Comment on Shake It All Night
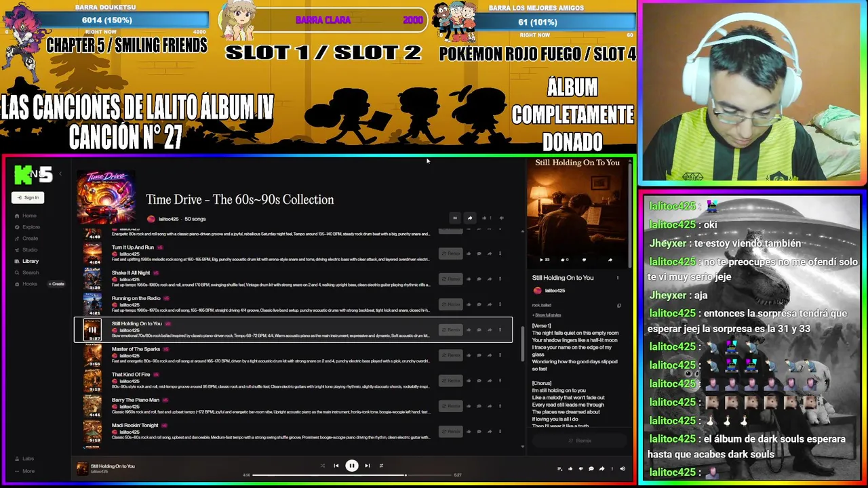This screenshot has height=488, width=868. pyautogui.click(x=479, y=279)
